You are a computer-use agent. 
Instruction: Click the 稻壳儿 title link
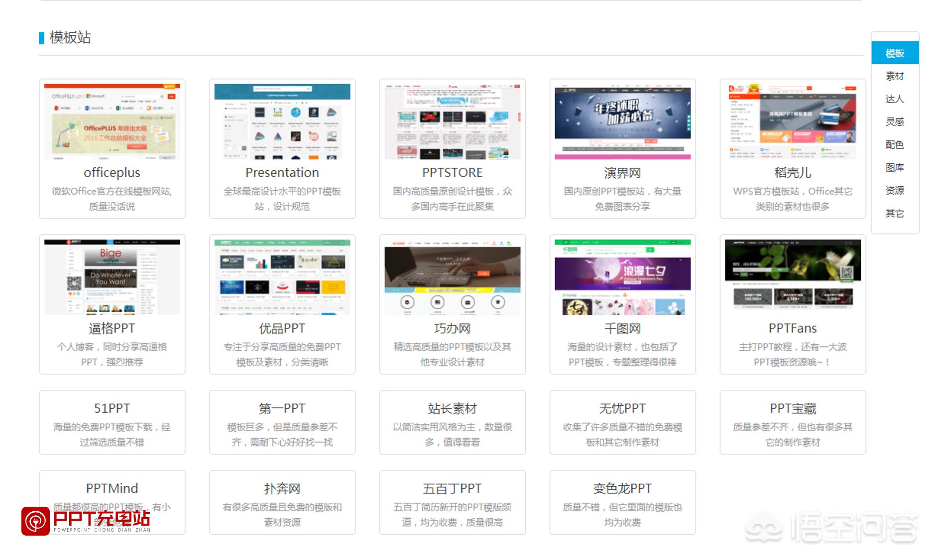[793, 173]
